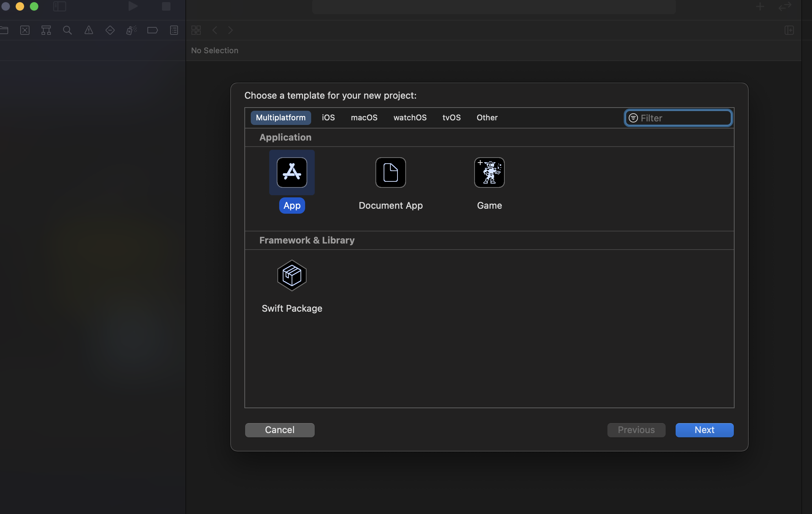Open the Source Control navigator icon
Viewport: 812px width, 514px height.
(x=25, y=31)
